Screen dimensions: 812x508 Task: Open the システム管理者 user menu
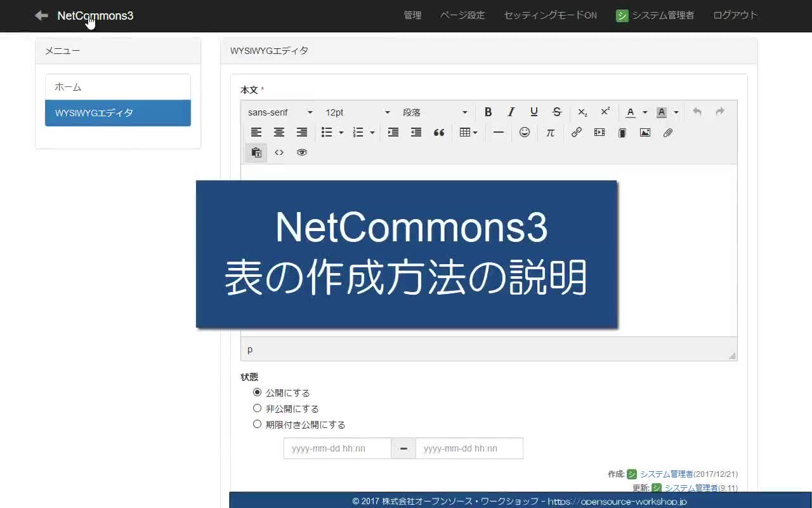pos(655,15)
